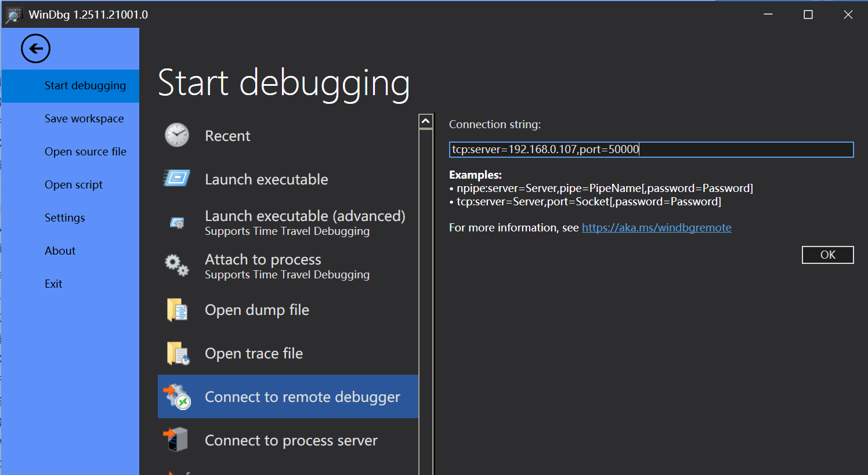
Task: Choose Open script in sidebar
Action: pos(70,185)
